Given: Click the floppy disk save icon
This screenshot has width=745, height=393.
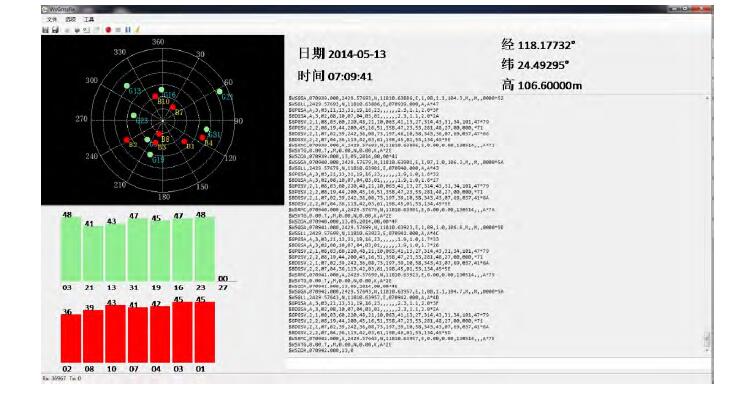Looking at the screenshot, I should [x=55, y=29].
